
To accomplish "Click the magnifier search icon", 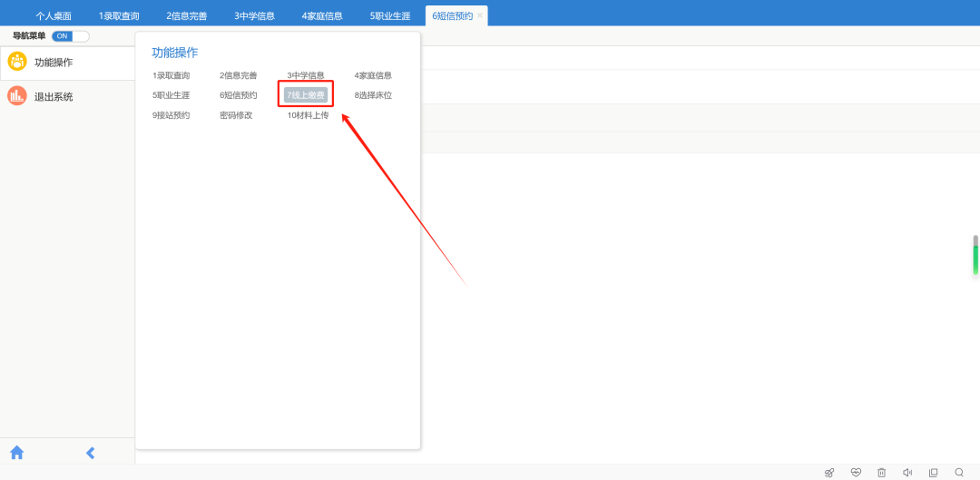I will pos(959,473).
